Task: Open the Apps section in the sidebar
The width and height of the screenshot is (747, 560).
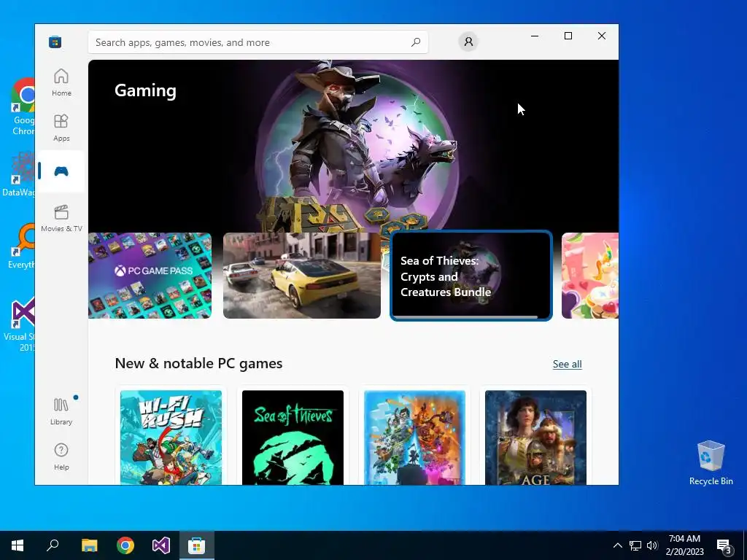Action: coord(61,128)
